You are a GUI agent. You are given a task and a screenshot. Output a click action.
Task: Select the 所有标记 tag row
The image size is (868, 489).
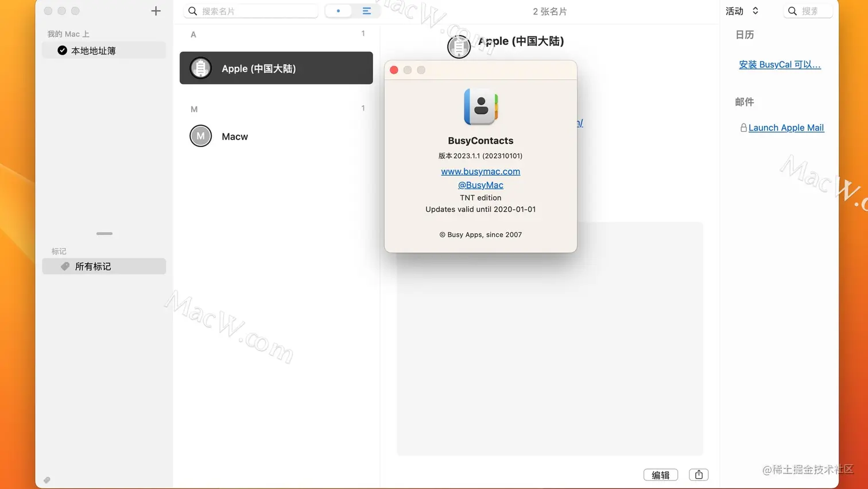tap(104, 266)
